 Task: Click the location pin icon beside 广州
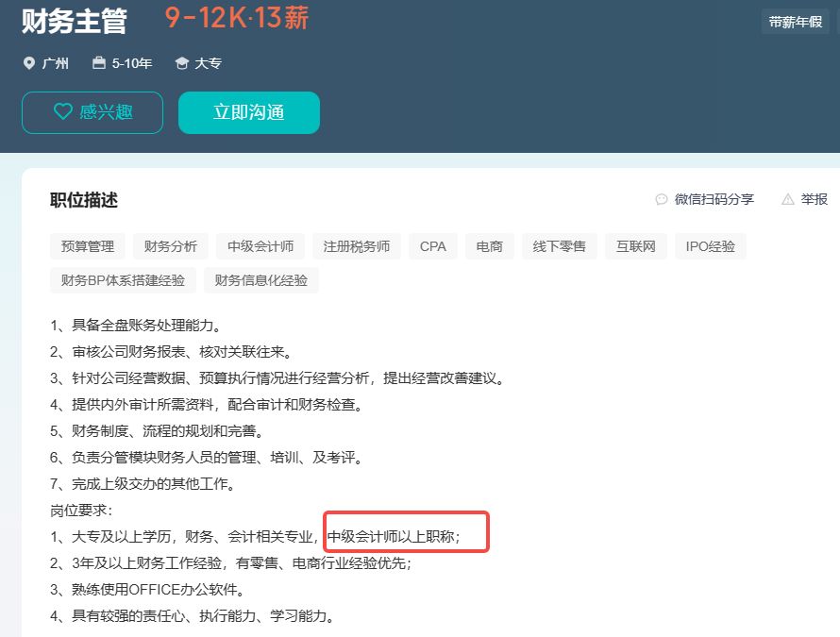coord(29,63)
